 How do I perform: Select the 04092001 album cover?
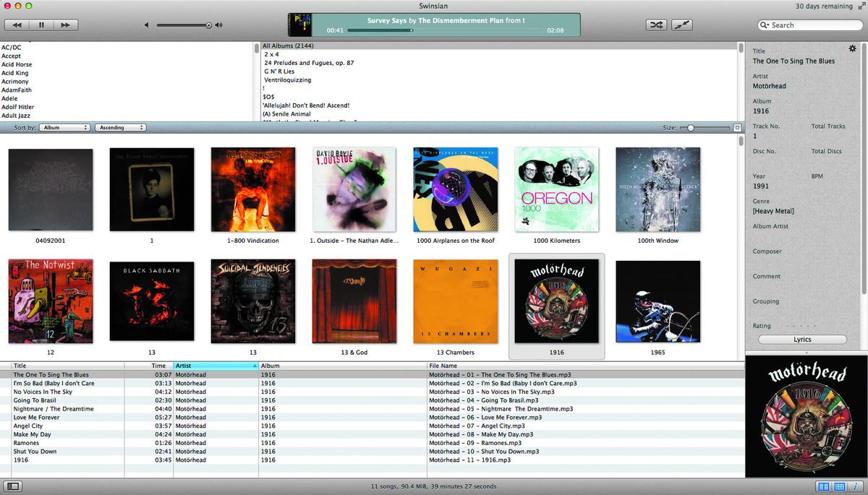click(51, 189)
